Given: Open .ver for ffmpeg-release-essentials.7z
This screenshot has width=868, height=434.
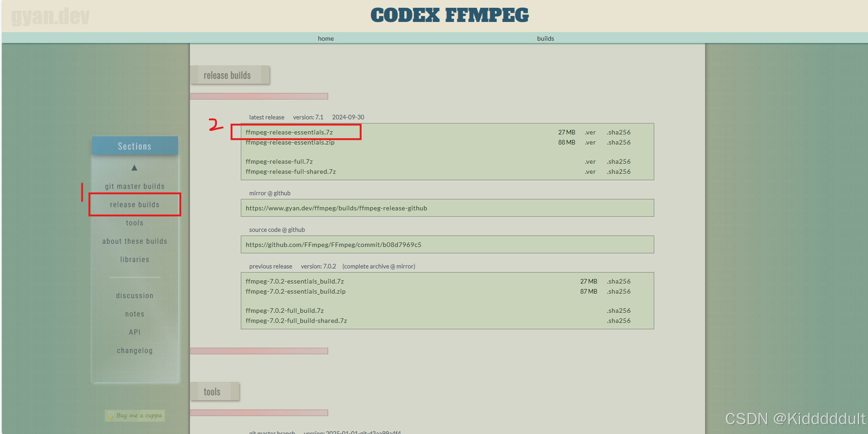Looking at the screenshot, I should click(x=590, y=132).
